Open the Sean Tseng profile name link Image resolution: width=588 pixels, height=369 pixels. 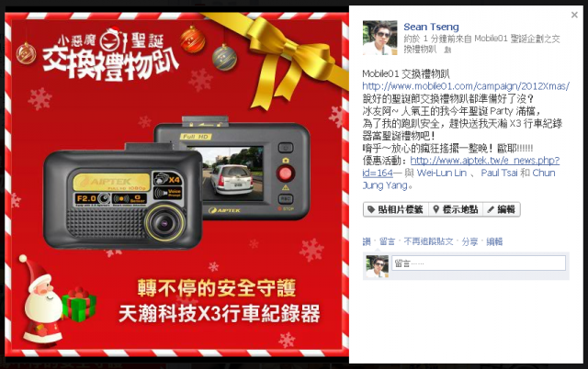431,27
